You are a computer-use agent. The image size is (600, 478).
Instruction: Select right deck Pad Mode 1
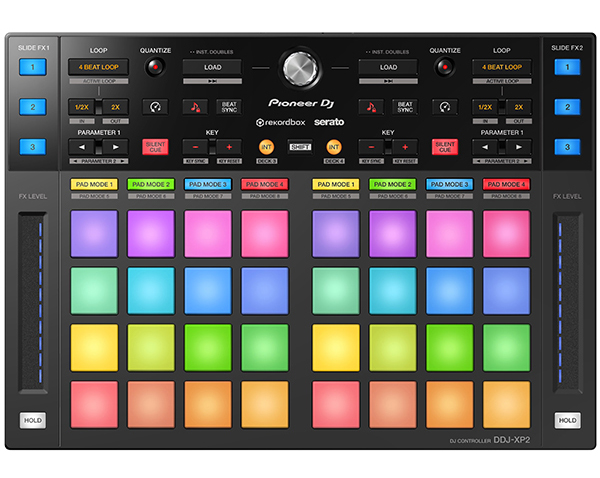point(336,184)
